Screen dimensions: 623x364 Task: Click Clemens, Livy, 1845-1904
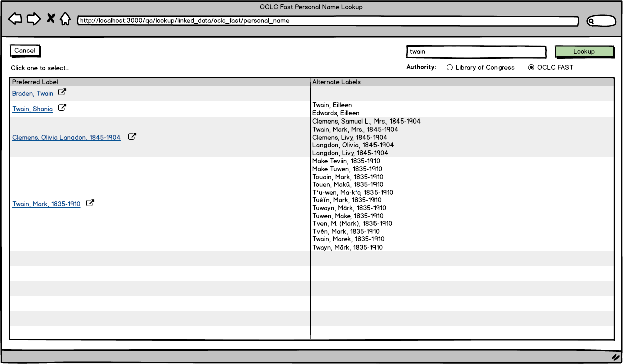349,137
